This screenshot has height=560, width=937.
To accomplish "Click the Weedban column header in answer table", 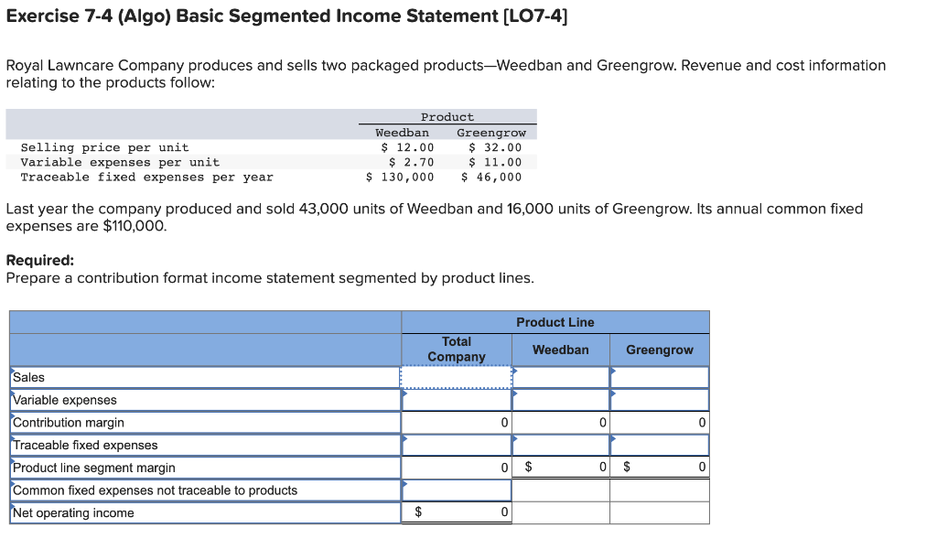I will pos(561,350).
